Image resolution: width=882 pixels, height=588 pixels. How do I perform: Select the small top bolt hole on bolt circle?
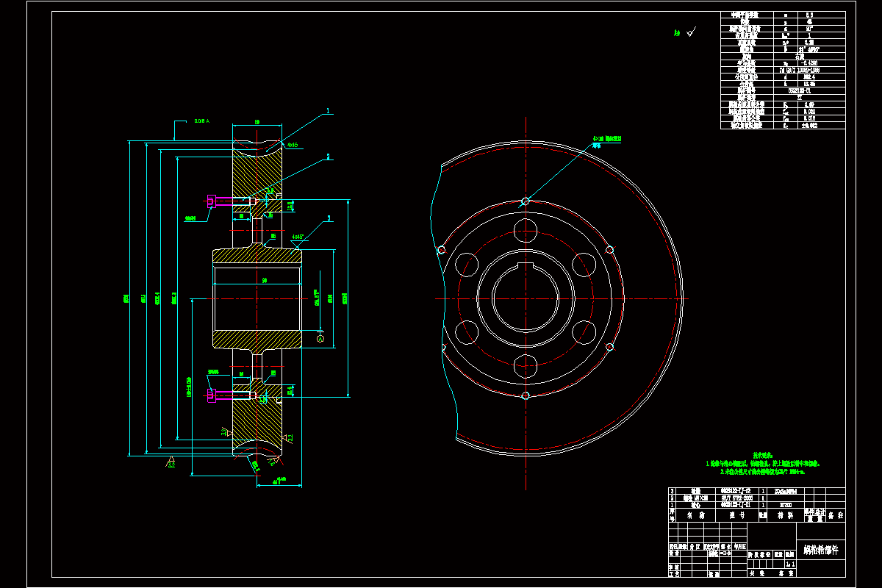tap(526, 201)
